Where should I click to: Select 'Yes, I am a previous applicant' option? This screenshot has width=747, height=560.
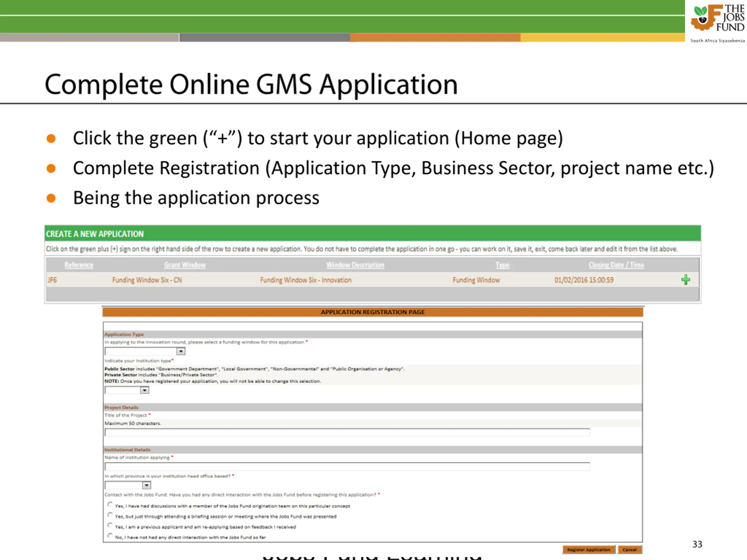110,525
